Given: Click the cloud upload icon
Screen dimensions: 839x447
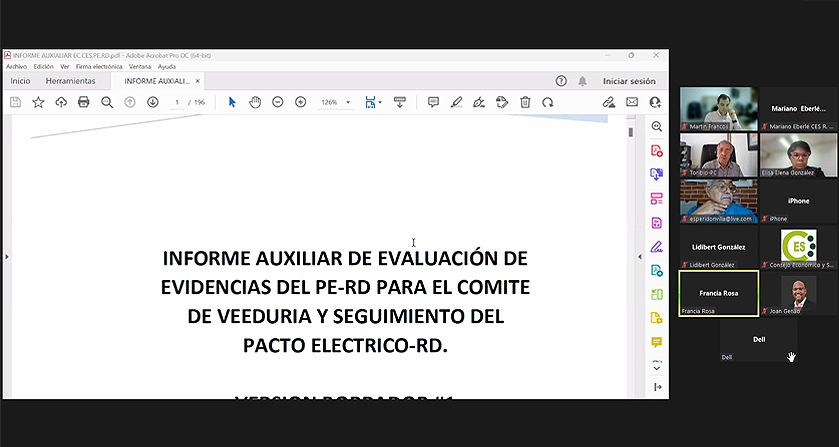Looking at the screenshot, I should pyautogui.click(x=61, y=102).
